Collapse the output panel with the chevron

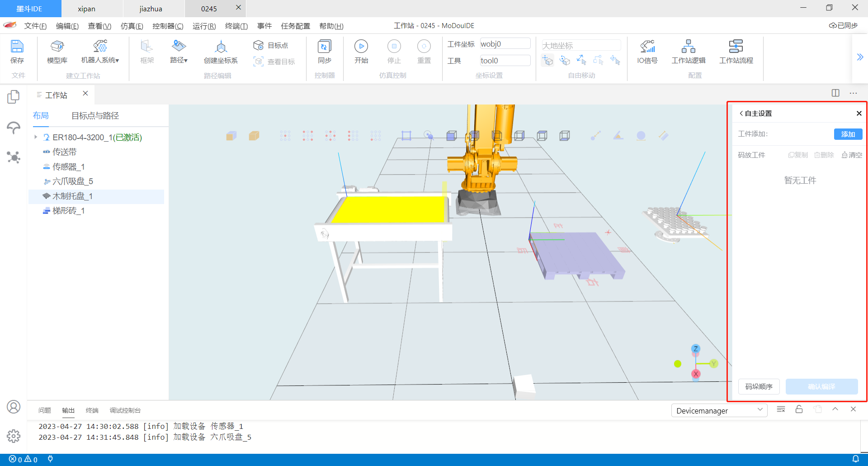click(x=835, y=409)
